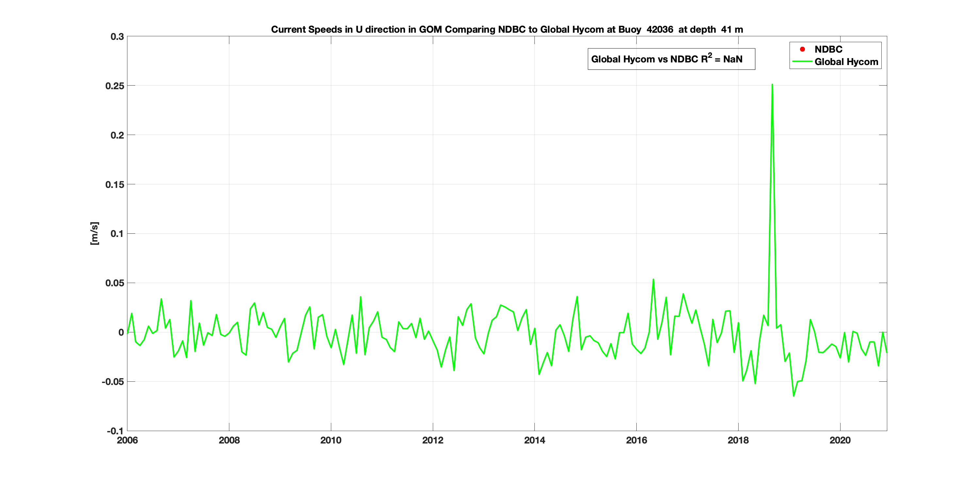Click the 0.3 y-axis tick label
This screenshot has height=484, width=980.
coord(117,37)
